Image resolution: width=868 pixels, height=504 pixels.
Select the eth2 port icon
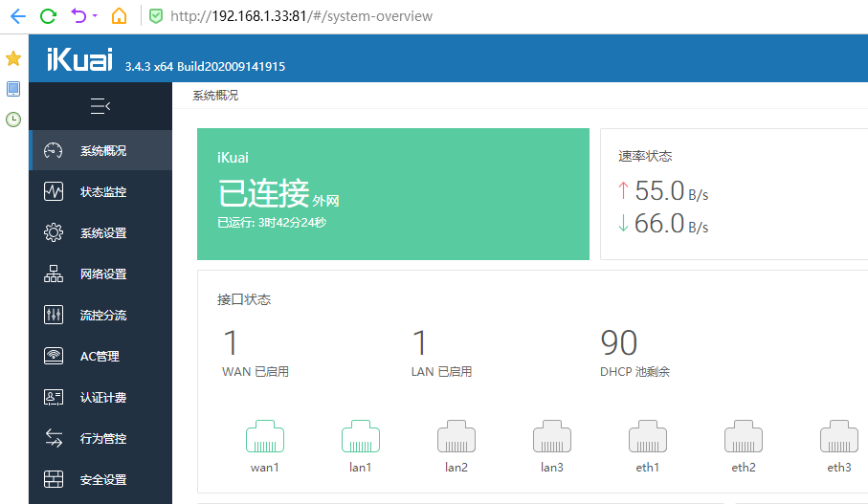[744, 436]
